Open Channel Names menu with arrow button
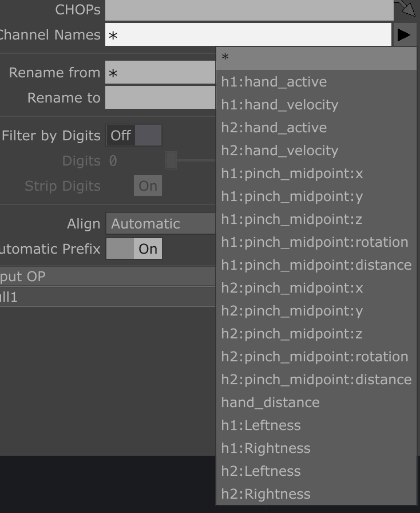This screenshot has height=513, width=420. pyautogui.click(x=403, y=35)
